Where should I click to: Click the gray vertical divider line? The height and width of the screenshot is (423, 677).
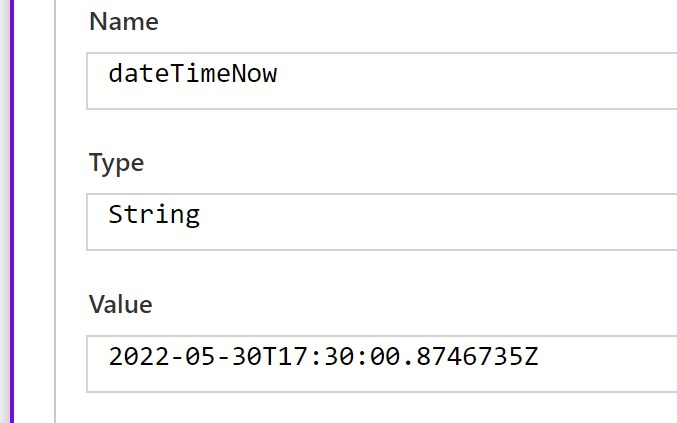coord(54,211)
